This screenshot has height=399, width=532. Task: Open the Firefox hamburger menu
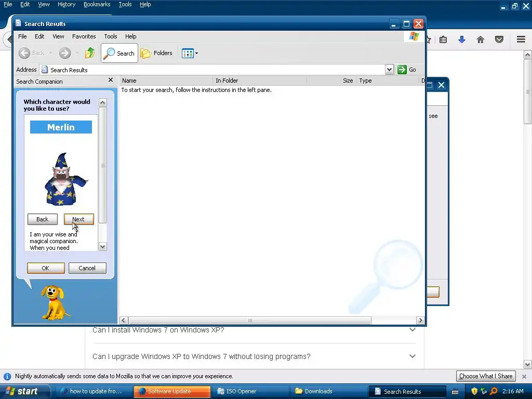coord(521,39)
